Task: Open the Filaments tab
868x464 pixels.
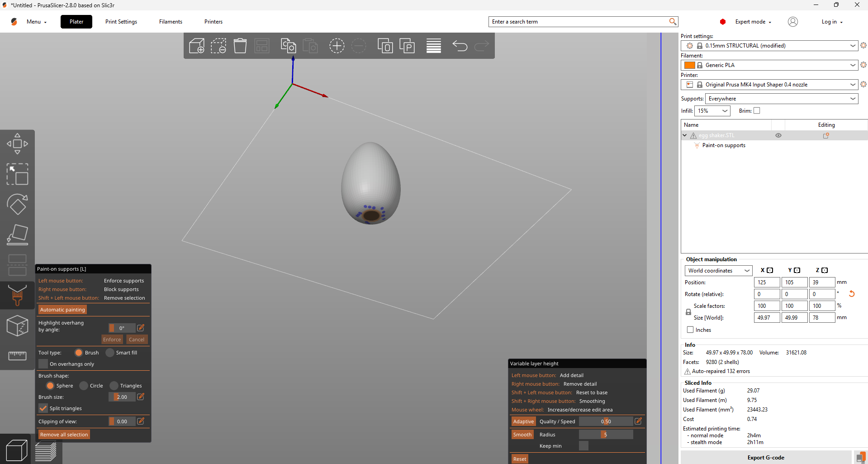Action: coord(171,22)
